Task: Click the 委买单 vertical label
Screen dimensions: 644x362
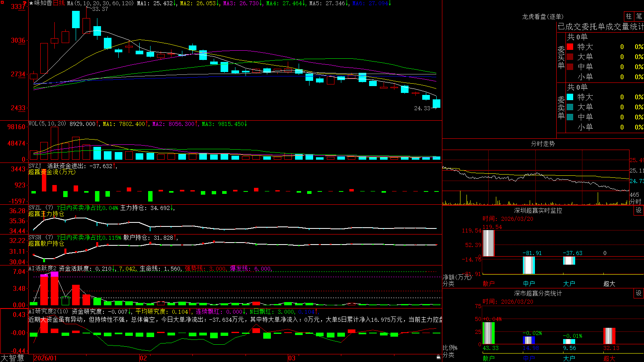Action: [561, 57]
